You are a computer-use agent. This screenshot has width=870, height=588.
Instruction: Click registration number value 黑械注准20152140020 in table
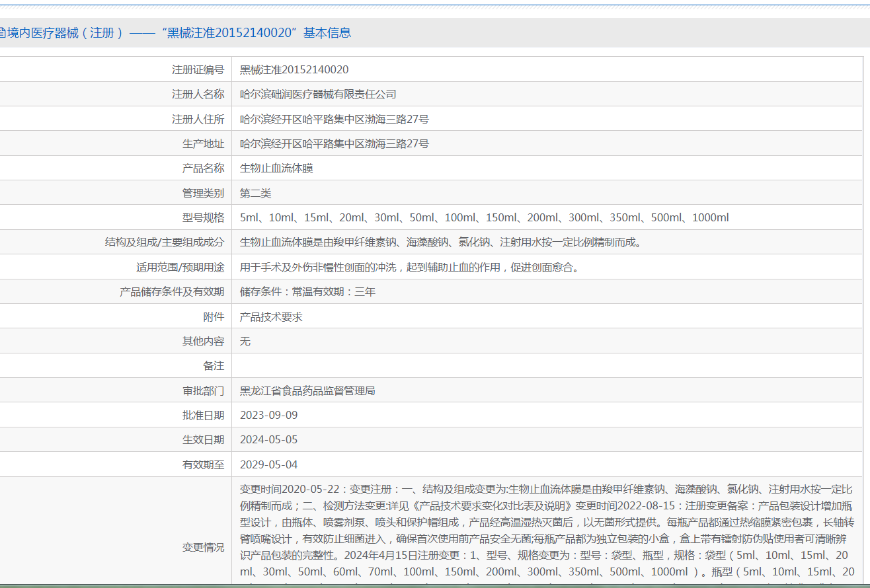[x=294, y=70]
